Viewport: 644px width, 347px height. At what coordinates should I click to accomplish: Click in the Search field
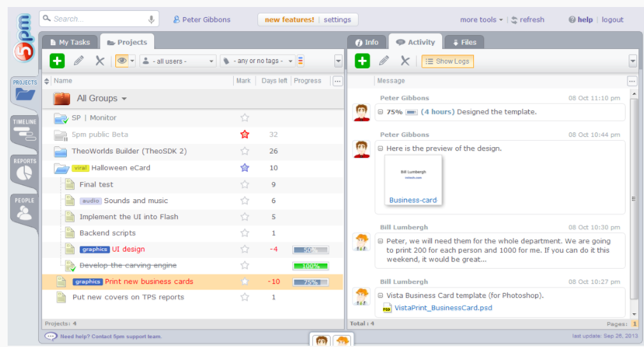(99, 19)
